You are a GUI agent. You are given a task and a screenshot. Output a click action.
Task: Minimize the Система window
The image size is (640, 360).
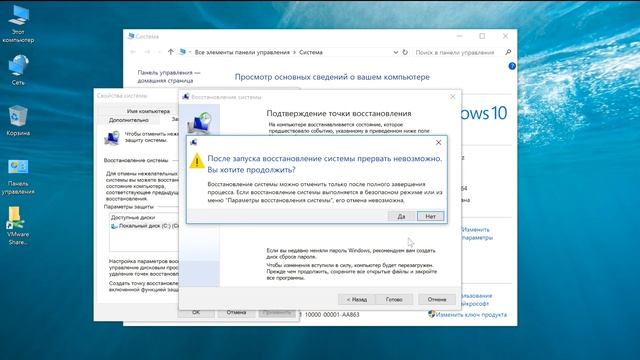(x=460, y=36)
